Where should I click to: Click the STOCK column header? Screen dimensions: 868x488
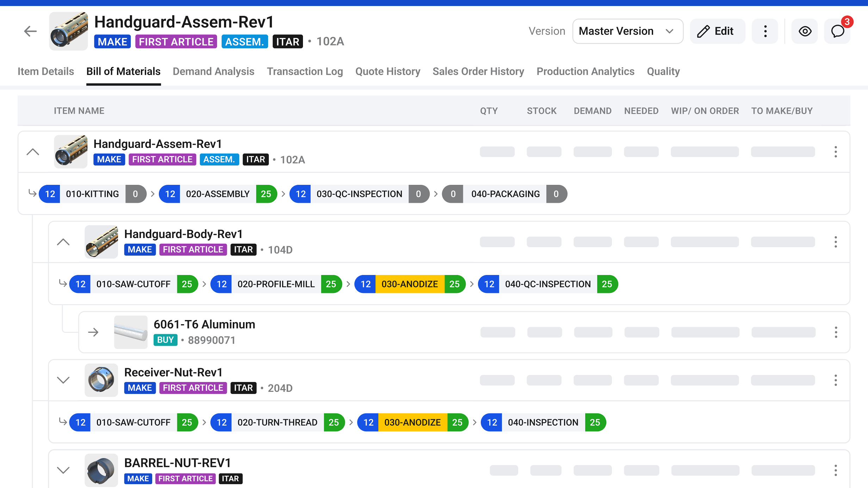[x=542, y=111]
